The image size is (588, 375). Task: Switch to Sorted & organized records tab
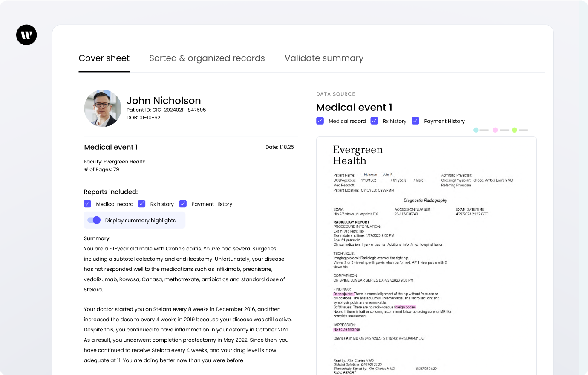[207, 58]
